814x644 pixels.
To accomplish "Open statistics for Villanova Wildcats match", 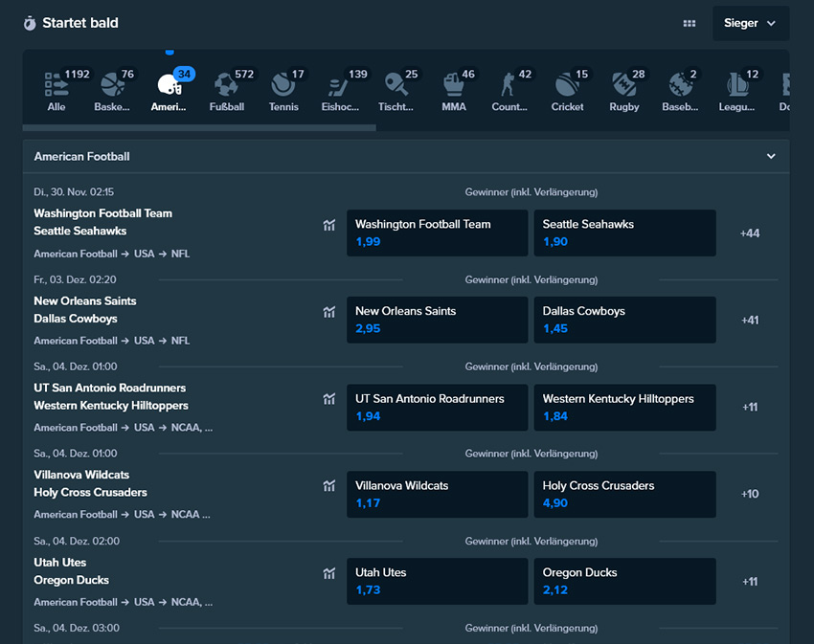I will coord(329,486).
